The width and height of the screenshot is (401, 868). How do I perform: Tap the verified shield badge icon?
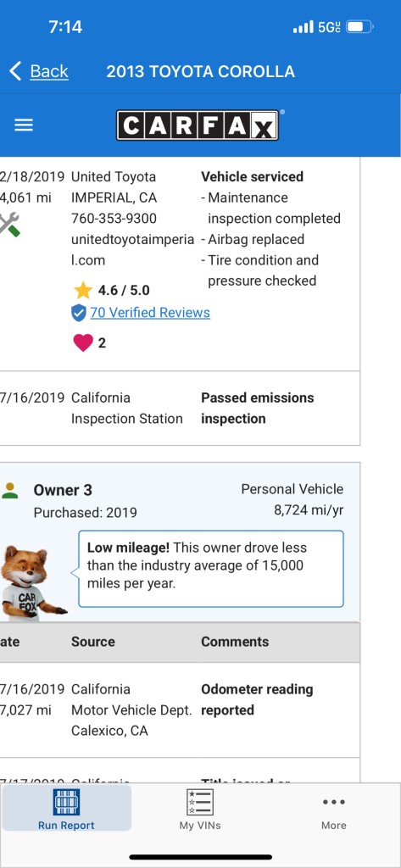(79, 313)
